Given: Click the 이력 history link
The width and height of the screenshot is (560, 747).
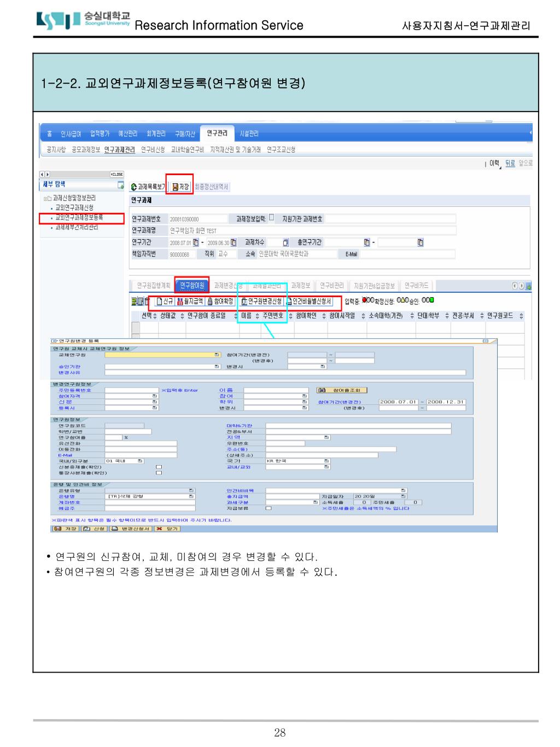Looking at the screenshot, I should (x=494, y=163).
